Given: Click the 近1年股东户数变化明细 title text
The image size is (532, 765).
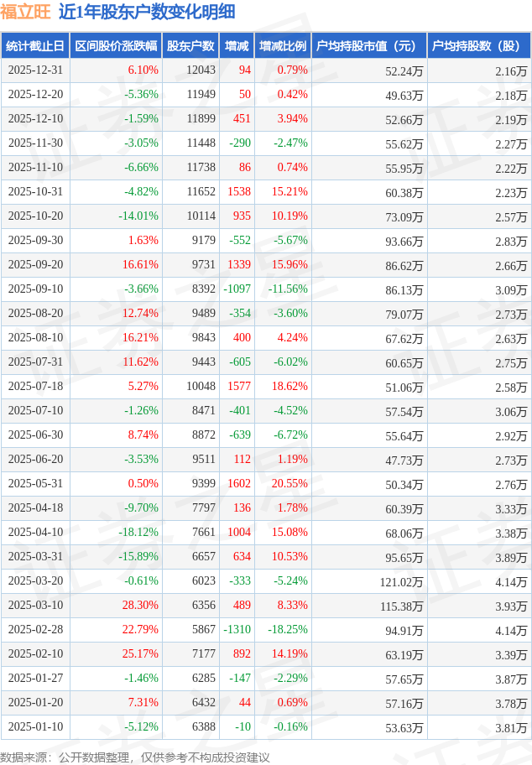Looking at the screenshot, I should [147, 12].
